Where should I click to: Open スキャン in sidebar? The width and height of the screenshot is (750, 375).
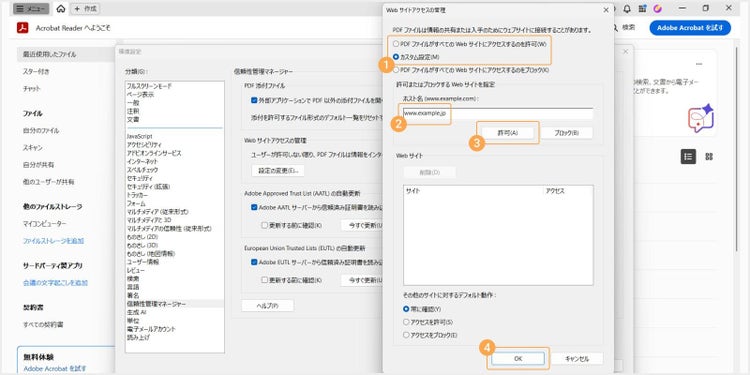tap(33, 148)
